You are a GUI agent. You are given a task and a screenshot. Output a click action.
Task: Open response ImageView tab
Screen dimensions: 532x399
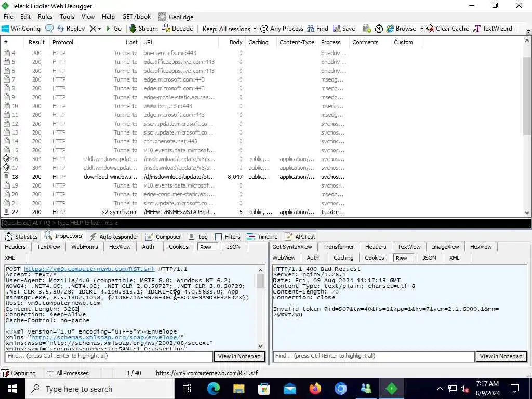pos(445,247)
